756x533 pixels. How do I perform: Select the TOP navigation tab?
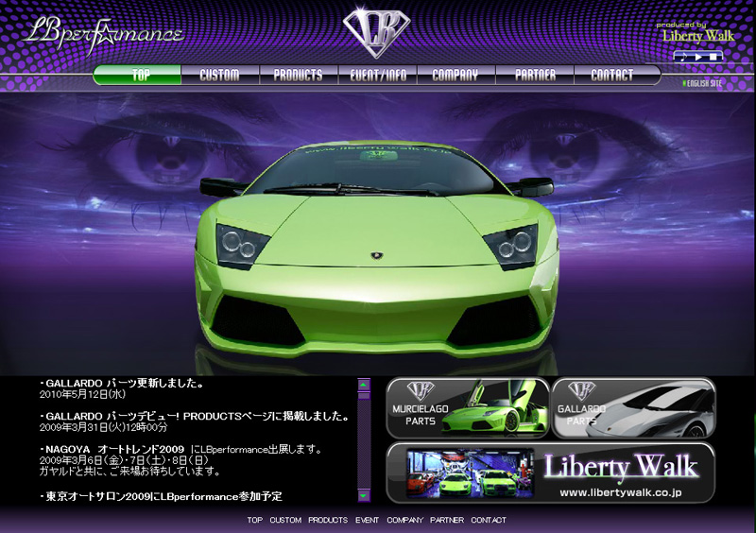tap(137, 75)
